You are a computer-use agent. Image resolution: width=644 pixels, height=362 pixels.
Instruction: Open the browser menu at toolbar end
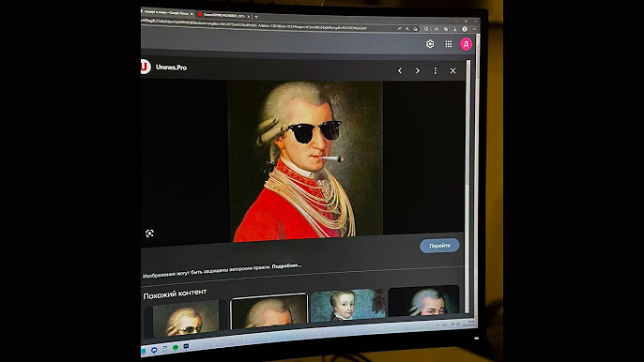(x=474, y=29)
